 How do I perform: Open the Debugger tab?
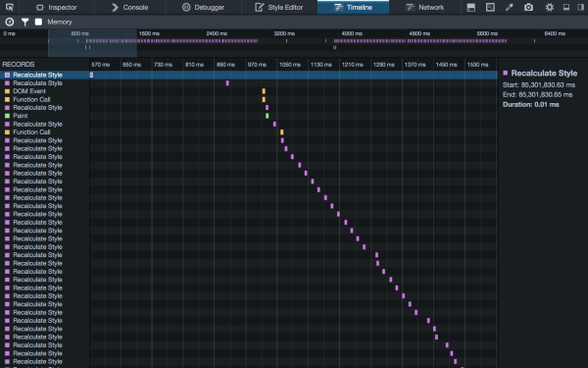pyautogui.click(x=203, y=7)
